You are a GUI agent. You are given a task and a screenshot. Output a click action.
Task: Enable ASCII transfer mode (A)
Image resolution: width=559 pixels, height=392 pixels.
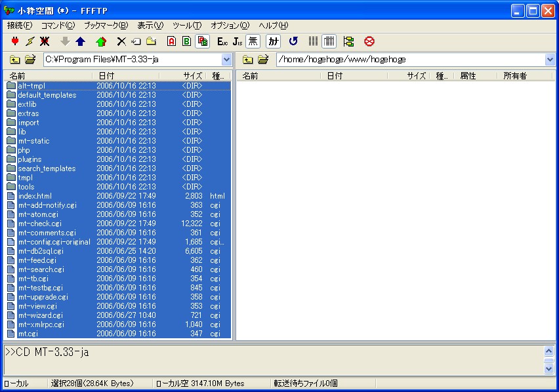point(171,41)
